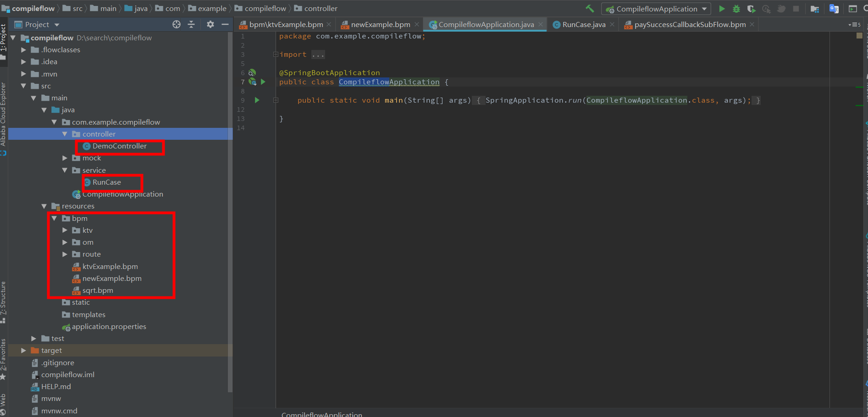Select RunCase class in tree
The width and height of the screenshot is (868, 417).
coord(106,182)
